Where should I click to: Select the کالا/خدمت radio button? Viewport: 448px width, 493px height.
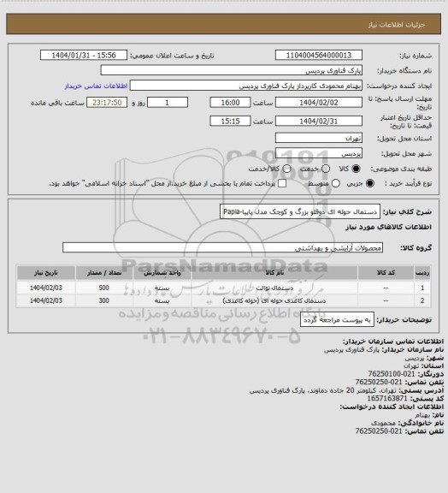tap(286, 169)
